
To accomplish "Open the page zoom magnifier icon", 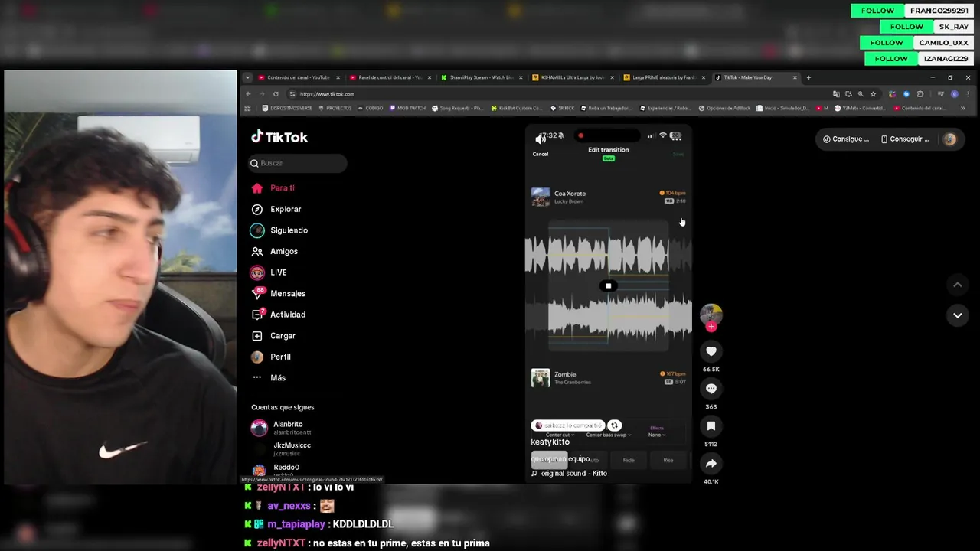I will pyautogui.click(x=861, y=94).
